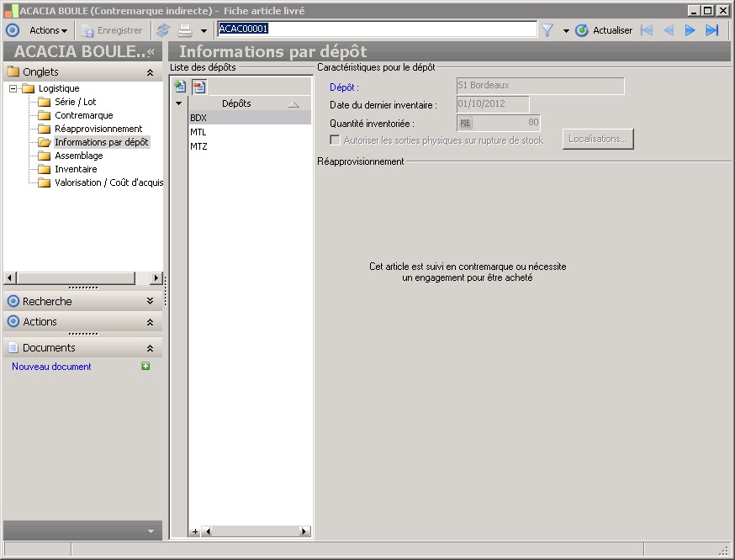Click the date du dernier inventaire field
Screen dimensions: 735x560
coord(493,104)
